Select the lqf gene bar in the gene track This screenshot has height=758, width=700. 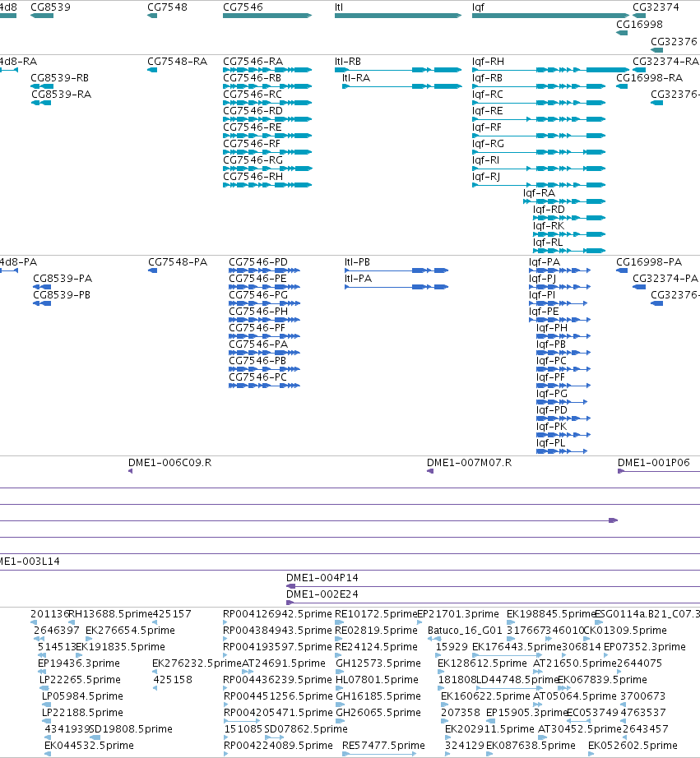(551, 16)
